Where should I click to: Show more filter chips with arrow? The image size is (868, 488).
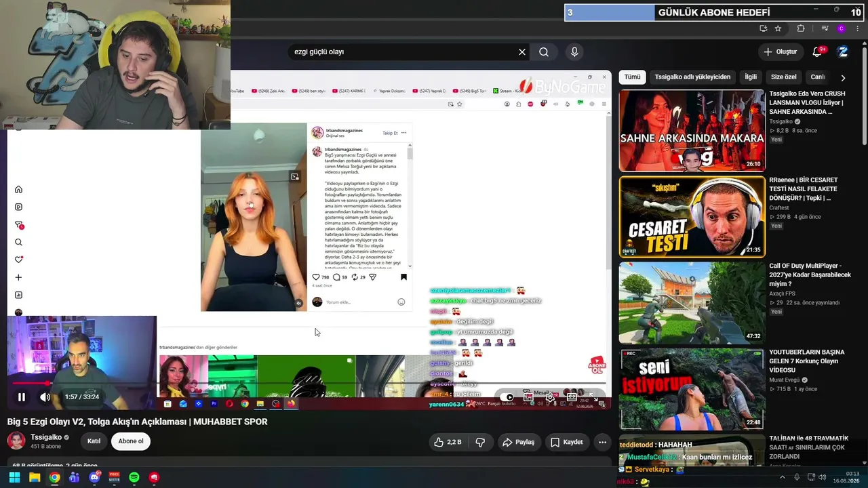843,78
